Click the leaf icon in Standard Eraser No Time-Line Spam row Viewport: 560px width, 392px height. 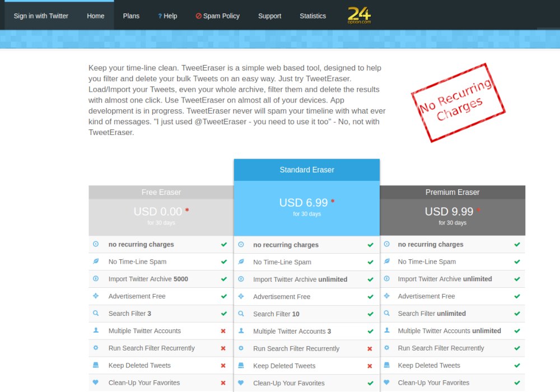click(241, 262)
